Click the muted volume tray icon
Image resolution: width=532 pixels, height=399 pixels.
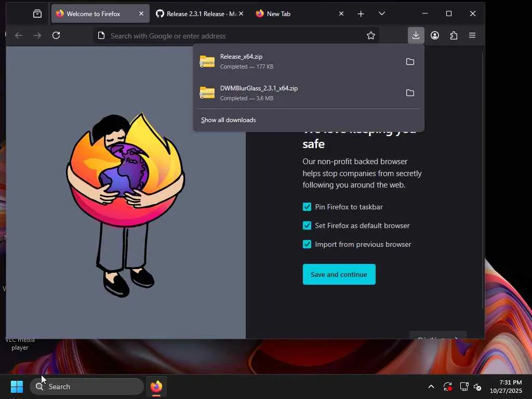(x=477, y=387)
